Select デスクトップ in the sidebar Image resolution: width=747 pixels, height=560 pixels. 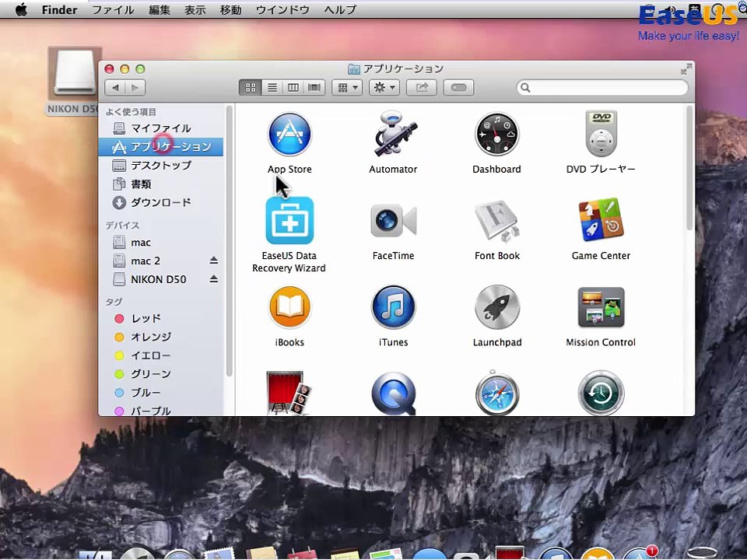[x=161, y=165]
